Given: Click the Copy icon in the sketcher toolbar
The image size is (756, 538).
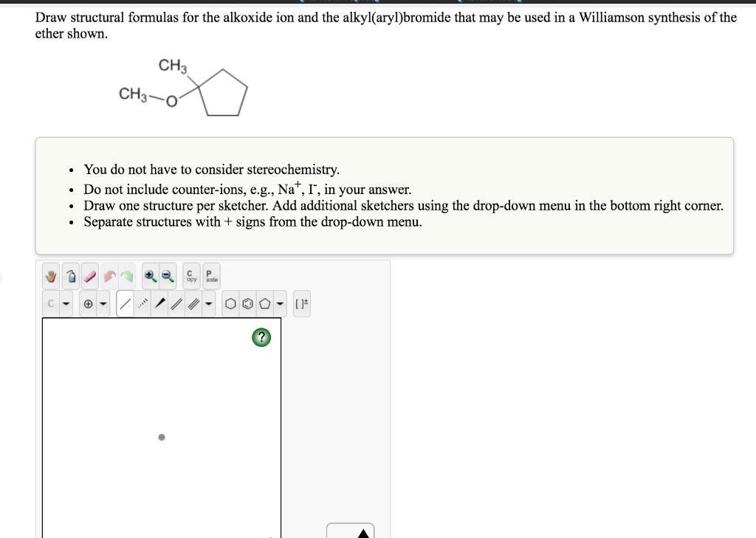Looking at the screenshot, I should (x=190, y=275).
